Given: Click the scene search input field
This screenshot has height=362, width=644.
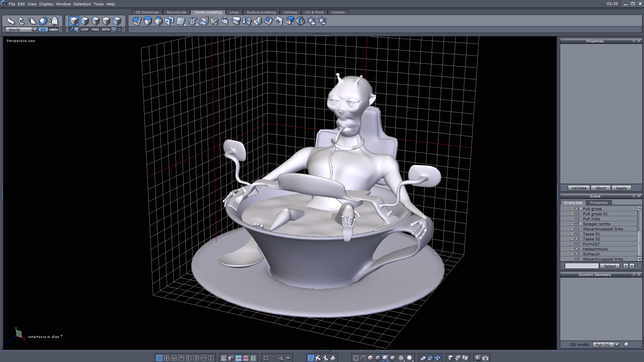Looking at the screenshot, I should click(582, 266).
